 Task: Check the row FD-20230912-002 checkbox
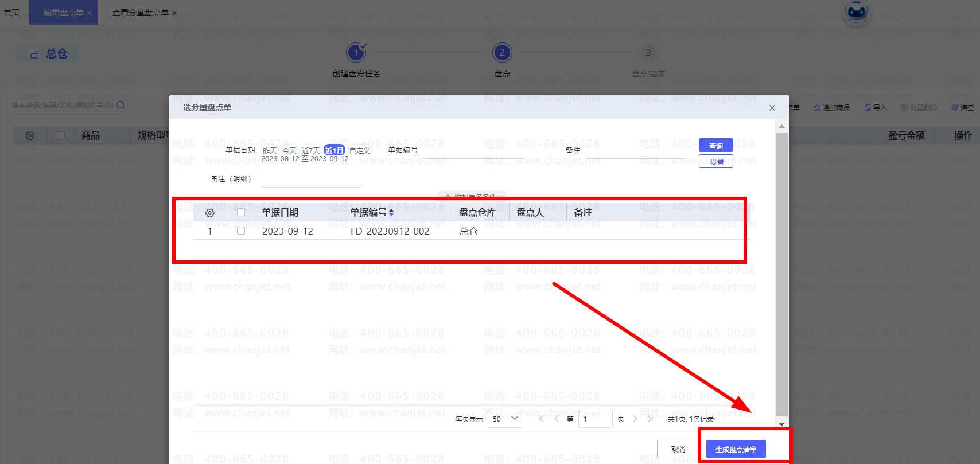click(x=241, y=231)
